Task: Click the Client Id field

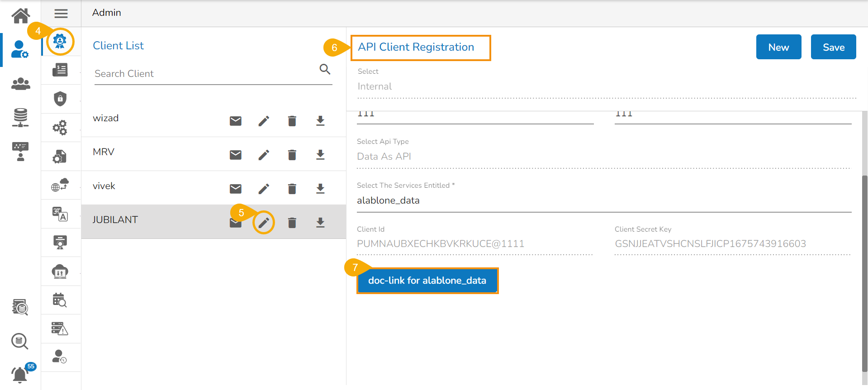Action: pos(474,244)
